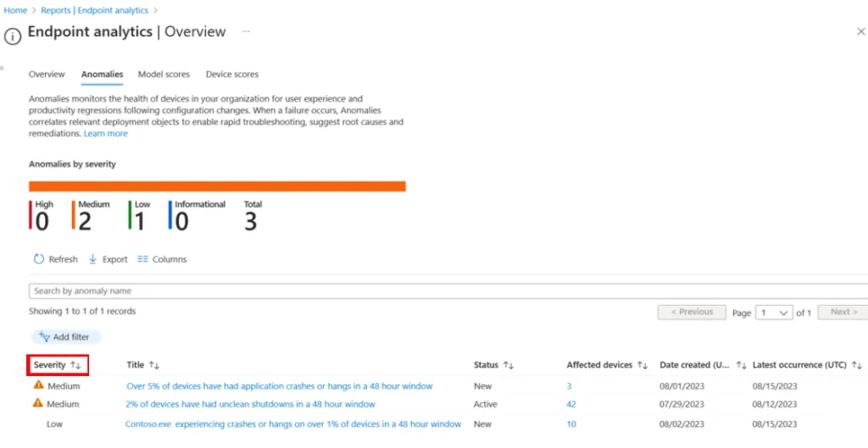Sort the table by the Latest occurrence column
Image resolution: width=868 pixels, height=448 pixels.
tap(857, 365)
